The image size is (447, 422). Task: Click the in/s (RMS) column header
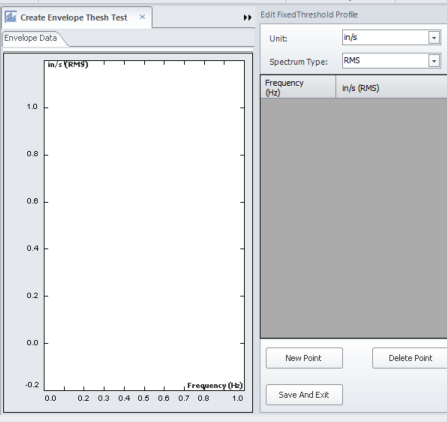click(391, 87)
